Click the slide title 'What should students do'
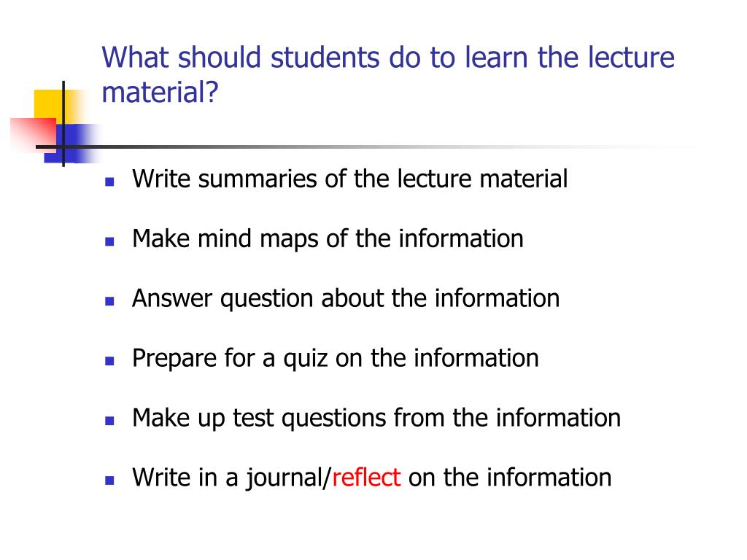 (x=388, y=74)
